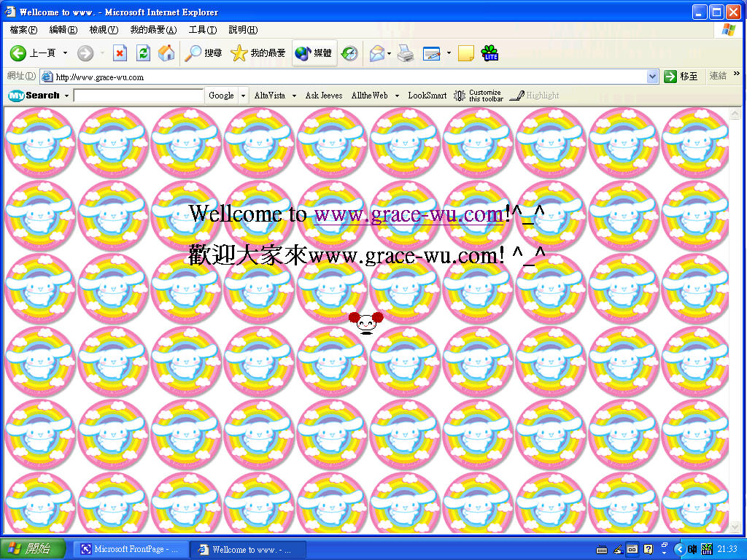The image size is (747, 560).
Task: Open the Edit button dropdown arrow
Action: point(449,52)
